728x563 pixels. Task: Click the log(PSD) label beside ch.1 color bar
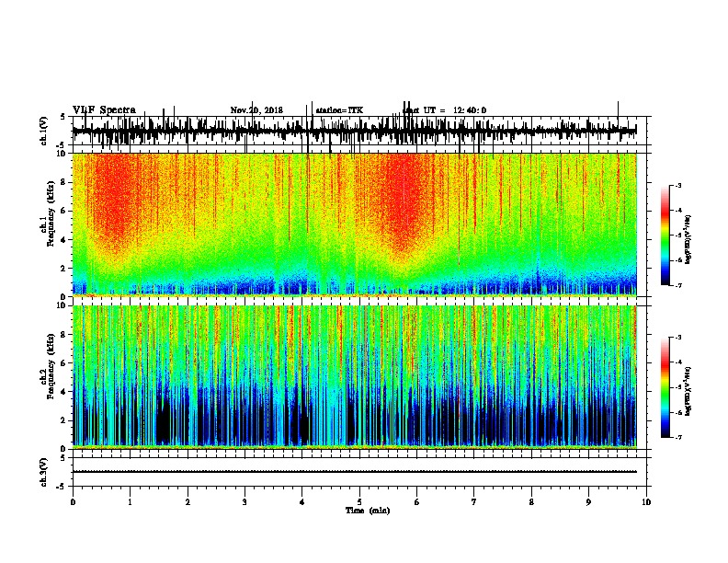coord(688,239)
